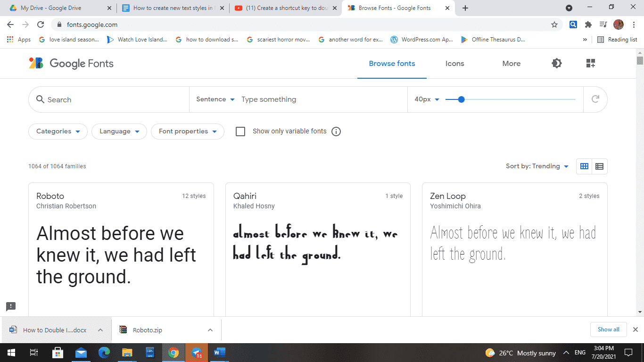Image resolution: width=644 pixels, height=362 pixels.
Task: Click the Google Fonts logo
Action: click(71, 63)
